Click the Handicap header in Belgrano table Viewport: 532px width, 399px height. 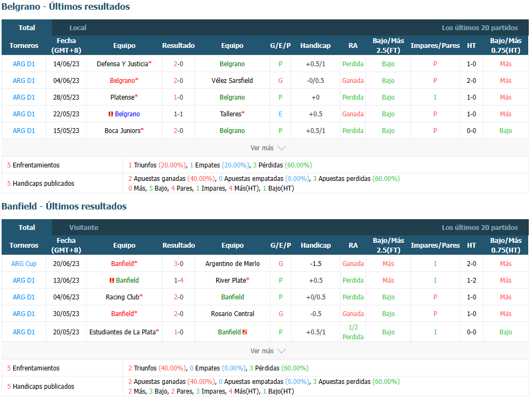[315, 46]
